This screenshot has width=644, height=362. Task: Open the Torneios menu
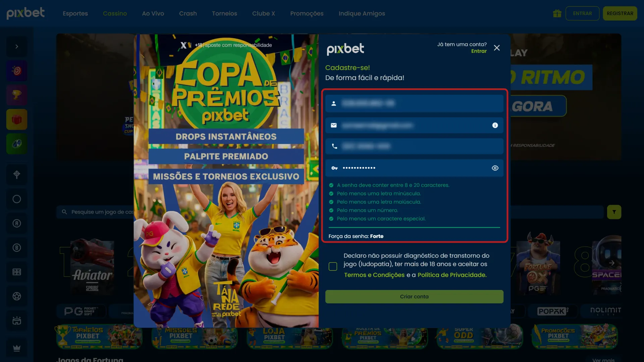point(224,13)
